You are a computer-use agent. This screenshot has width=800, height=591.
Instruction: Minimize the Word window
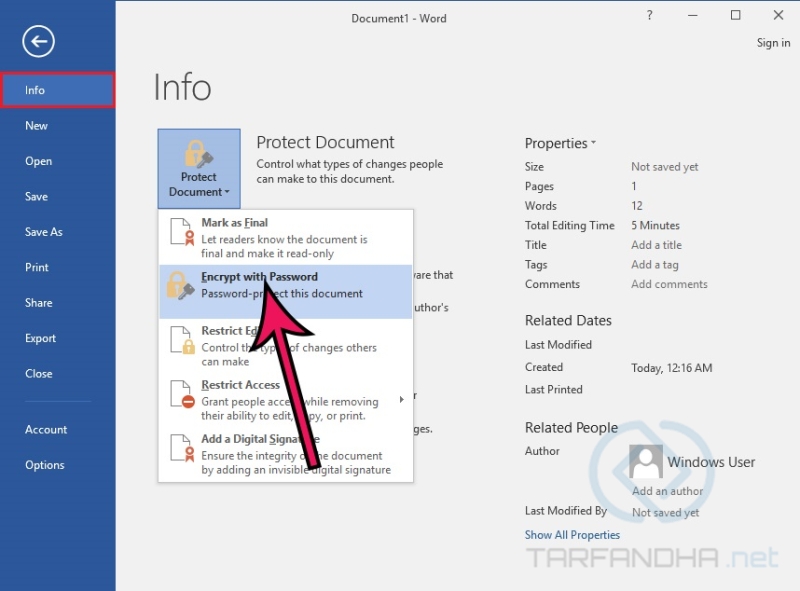tap(692, 15)
